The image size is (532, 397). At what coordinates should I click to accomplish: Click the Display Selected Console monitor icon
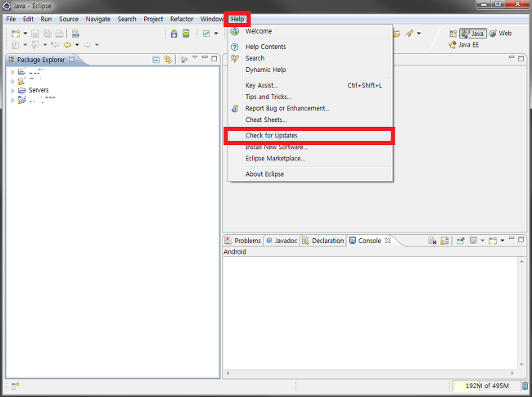(473, 241)
